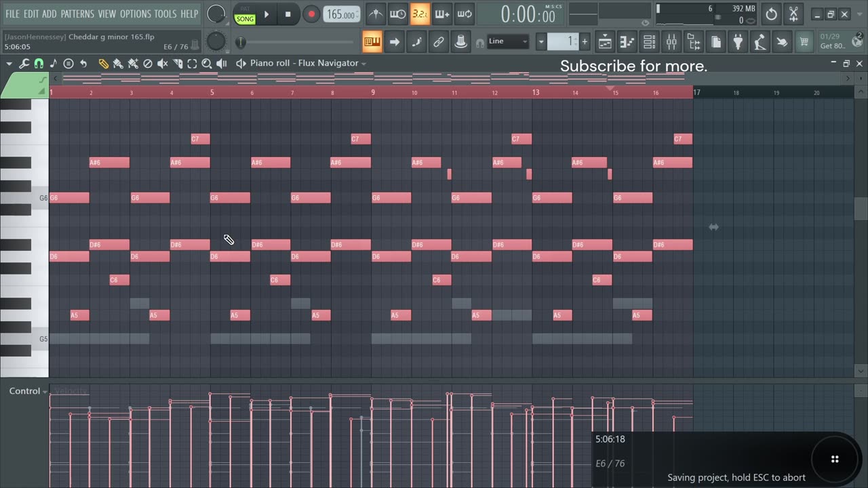Select the Delete tool in piano roll
This screenshot has width=868, height=488.
[x=148, y=64]
